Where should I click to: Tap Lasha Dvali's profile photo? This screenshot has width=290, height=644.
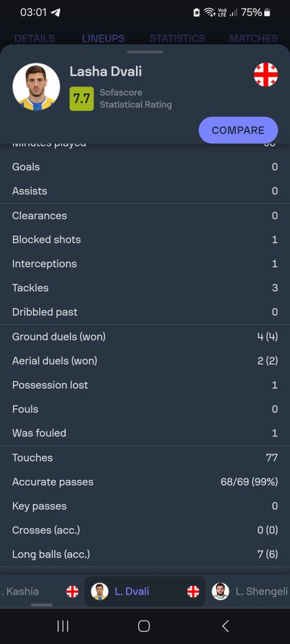(x=36, y=87)
